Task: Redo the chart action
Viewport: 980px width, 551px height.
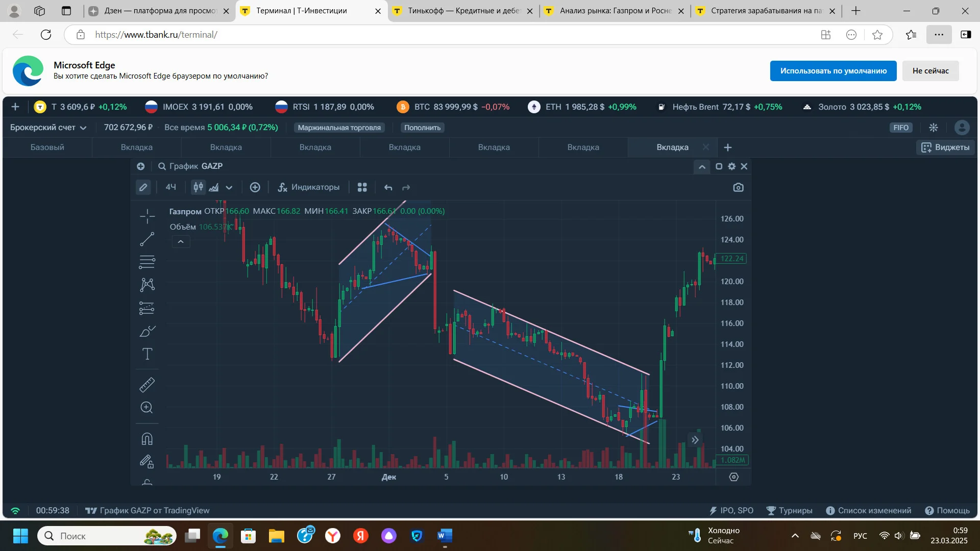Action: click(406, 187)
